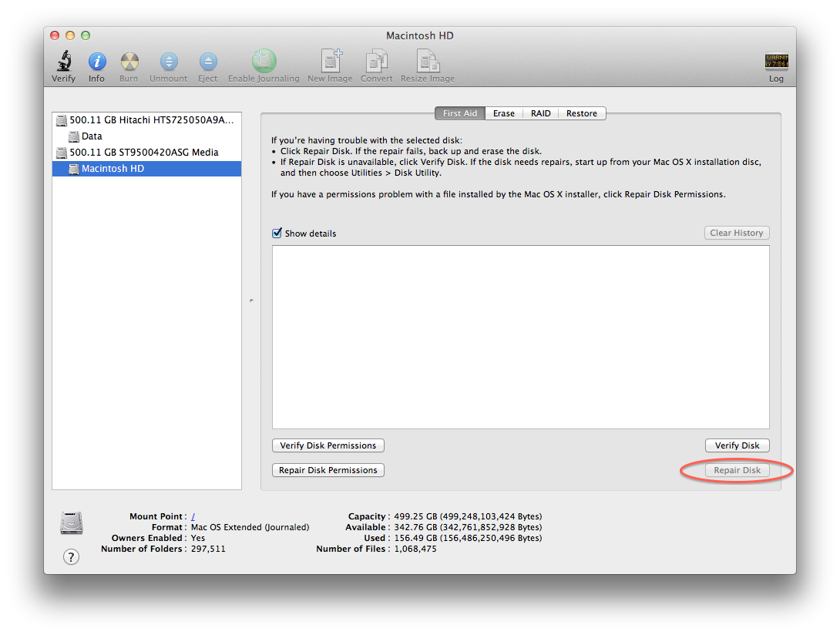Click Verify Disk Permissions button
The height and width of the screenshot is (635, 840).
pos(328,445)
